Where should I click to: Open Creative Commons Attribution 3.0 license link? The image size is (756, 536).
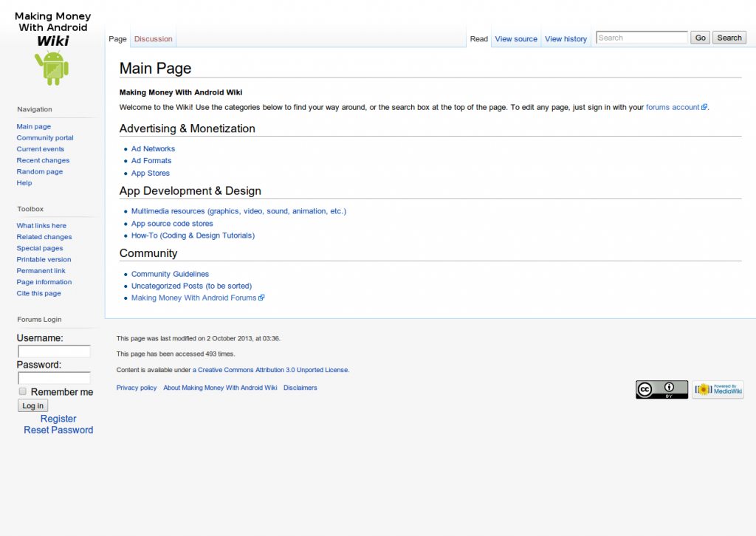pos(270,370)
